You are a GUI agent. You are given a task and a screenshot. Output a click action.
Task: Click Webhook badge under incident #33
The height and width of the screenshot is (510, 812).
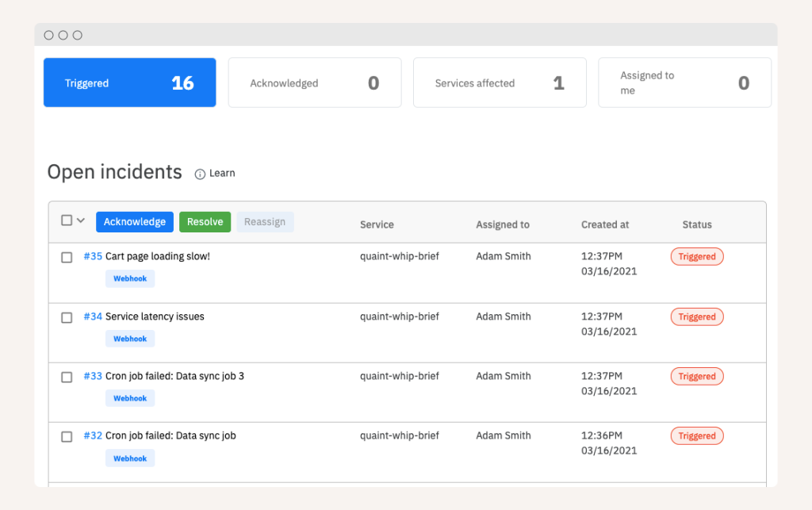[130, 398]
